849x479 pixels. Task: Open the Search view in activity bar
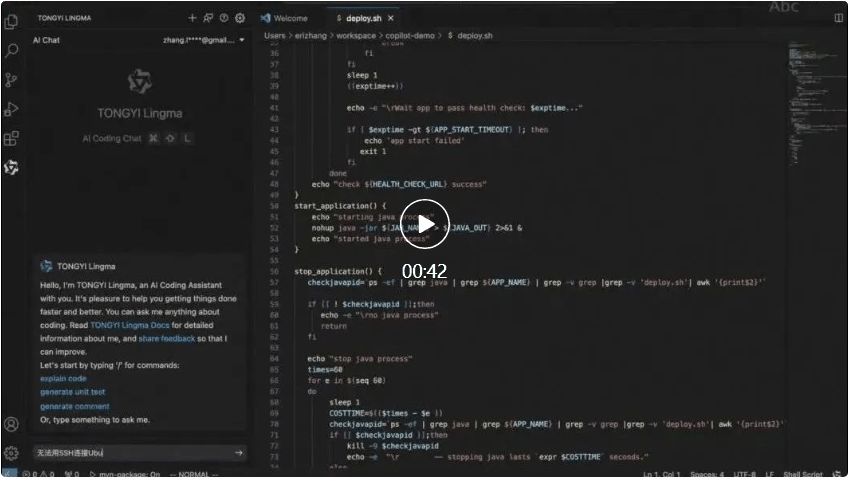(11, 49)
